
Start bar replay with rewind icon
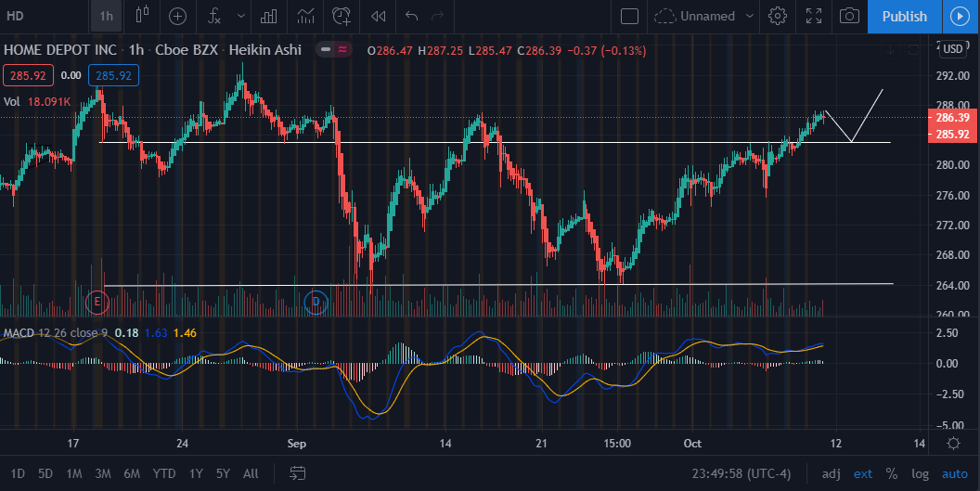click(378, 17)
